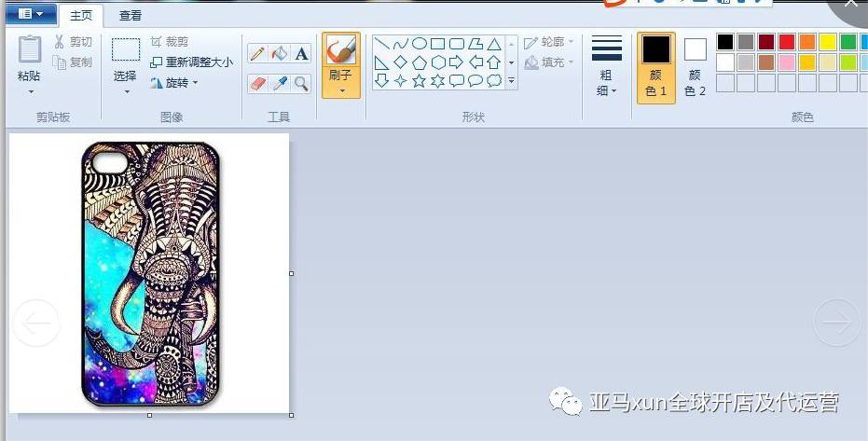Screen dimensions: 868x441
Task: Choose the Curve shape
Action: click(x=400, y=44)
